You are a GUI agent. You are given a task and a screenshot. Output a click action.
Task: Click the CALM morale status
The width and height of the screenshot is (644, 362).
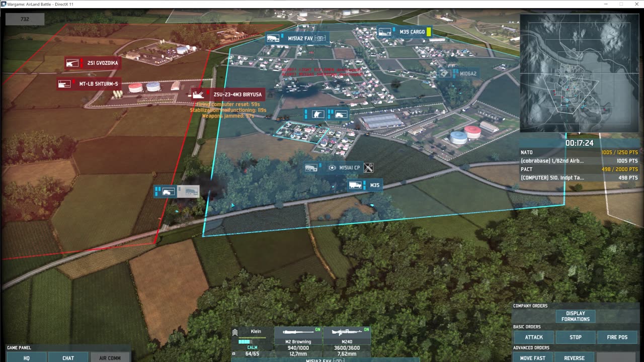click(252, 347)
